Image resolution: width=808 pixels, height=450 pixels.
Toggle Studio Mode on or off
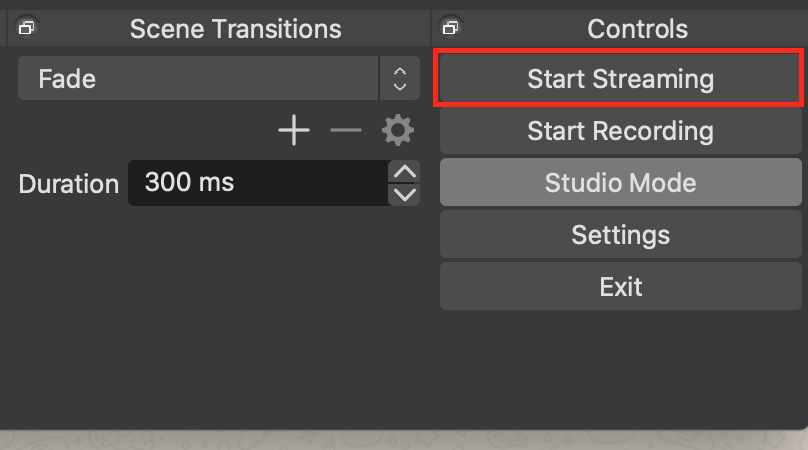point(620,182)
